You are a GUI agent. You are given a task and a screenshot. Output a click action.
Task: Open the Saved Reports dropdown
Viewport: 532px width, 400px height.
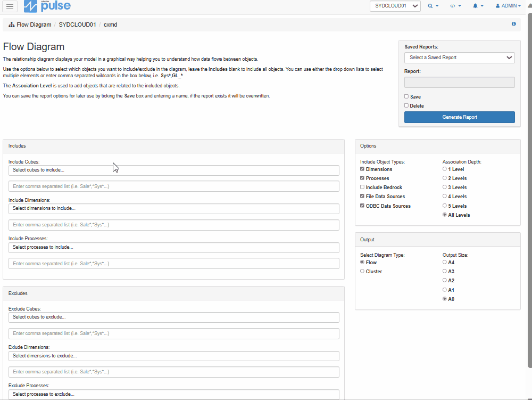click(459, 58)
